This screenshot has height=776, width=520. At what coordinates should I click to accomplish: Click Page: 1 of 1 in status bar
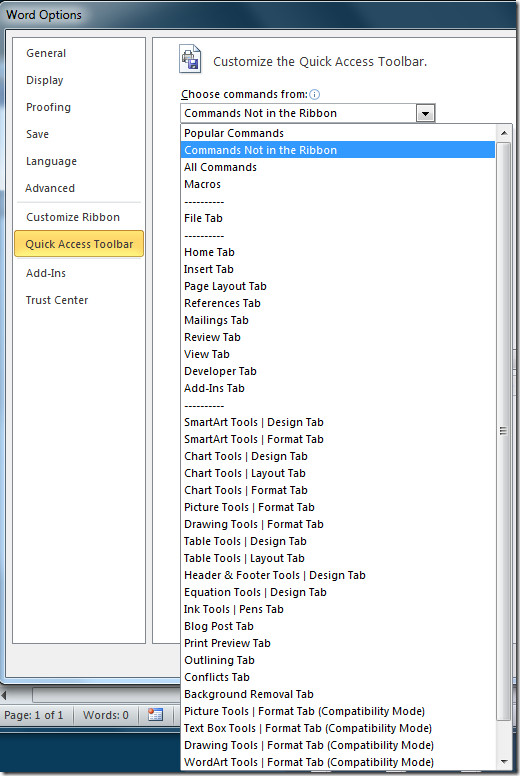pos(34,715)
